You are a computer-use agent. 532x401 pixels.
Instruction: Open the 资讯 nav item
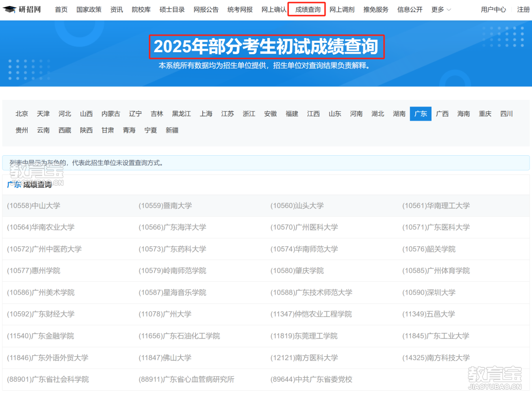pos(117,9)
